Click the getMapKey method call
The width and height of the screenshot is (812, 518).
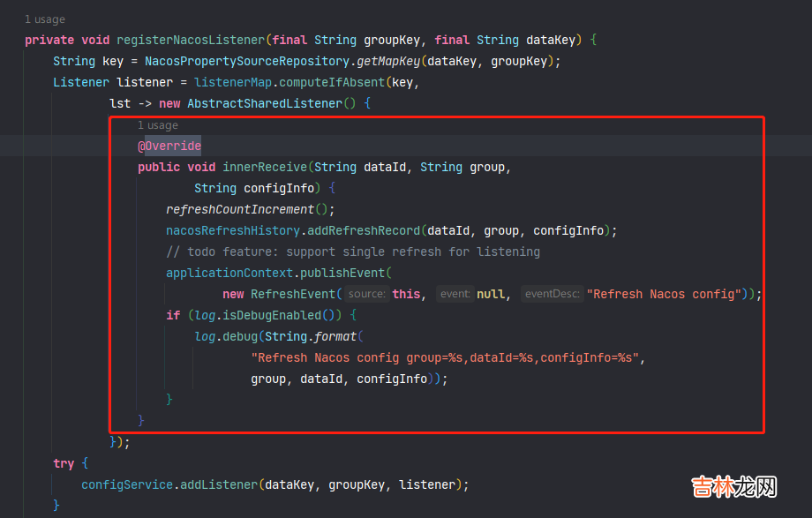tap(388, 61)
